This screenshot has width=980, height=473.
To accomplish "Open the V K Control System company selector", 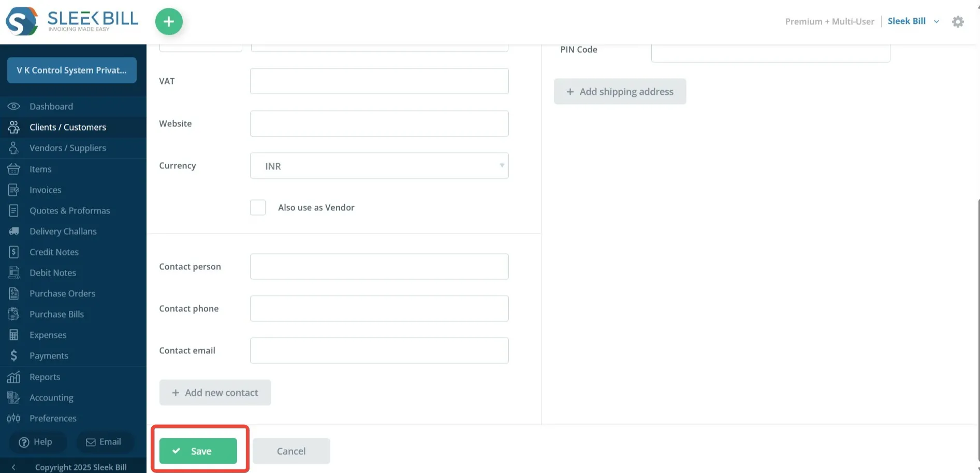I will click(x=72, y=70).
